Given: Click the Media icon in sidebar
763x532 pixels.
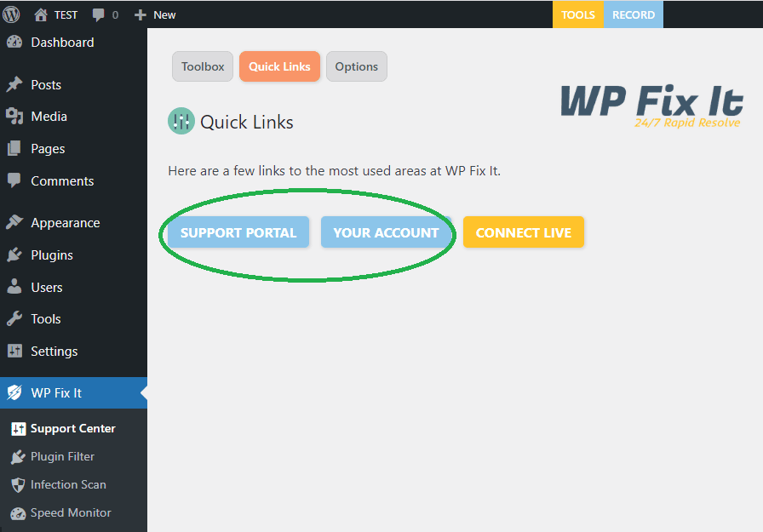Looking at the screenshot, I should tap(14, 117).
